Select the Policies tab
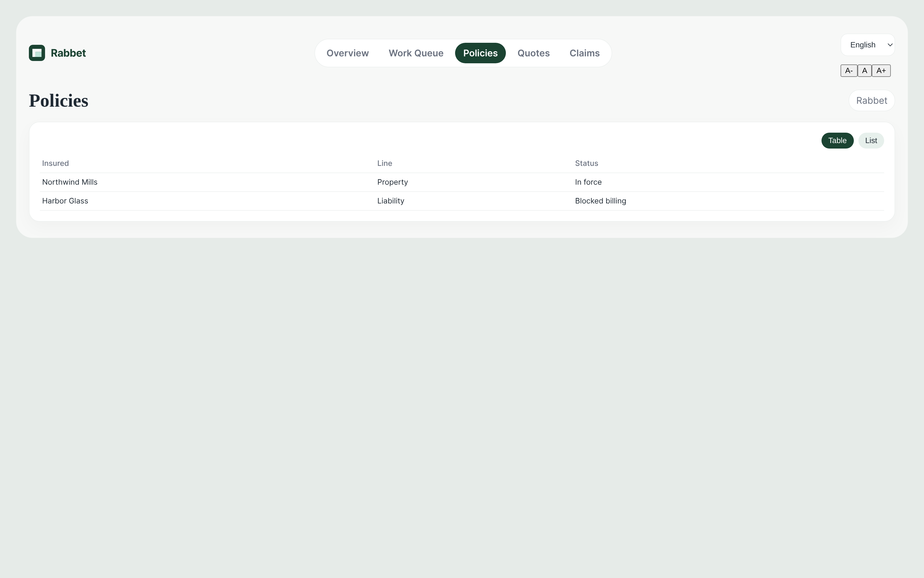Image resolution: width=924 pixels, height=578 pixels. [480, 53]
